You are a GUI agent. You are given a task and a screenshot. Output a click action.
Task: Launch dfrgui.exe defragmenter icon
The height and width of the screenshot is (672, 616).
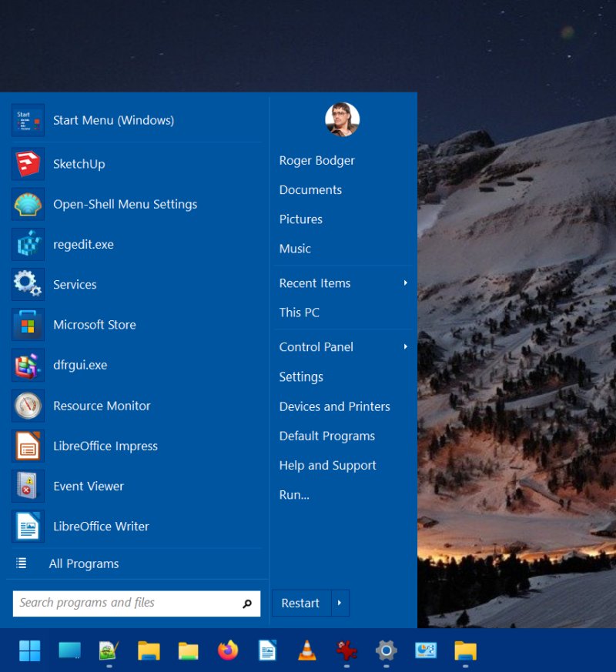[x=28, y=365]
